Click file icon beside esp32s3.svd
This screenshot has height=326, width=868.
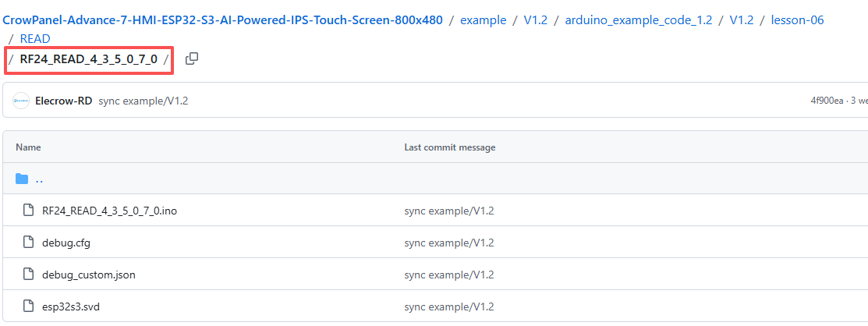pos(27,306)
